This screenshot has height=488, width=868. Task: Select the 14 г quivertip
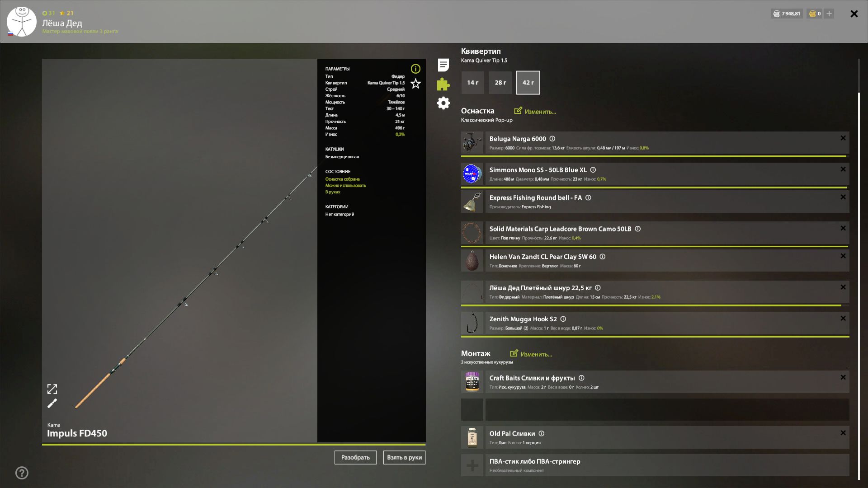click(472, 82)
